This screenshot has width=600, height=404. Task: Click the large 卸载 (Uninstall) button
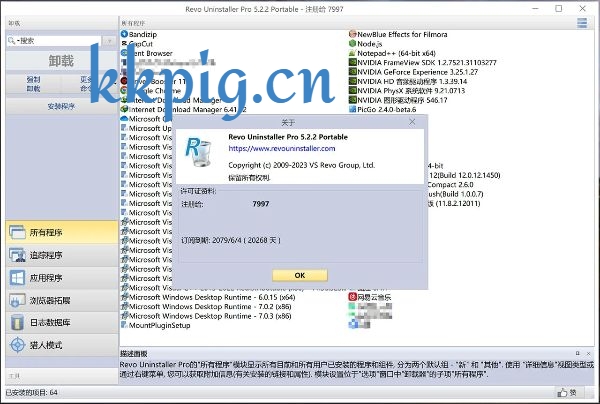61,61
